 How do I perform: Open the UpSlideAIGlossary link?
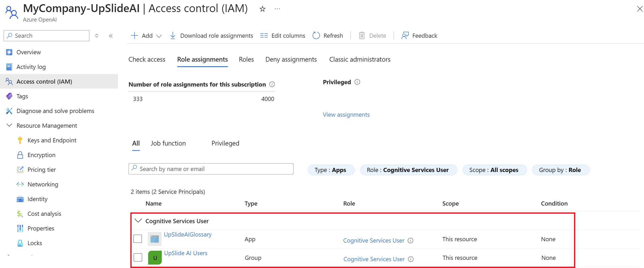pos(188,235)
